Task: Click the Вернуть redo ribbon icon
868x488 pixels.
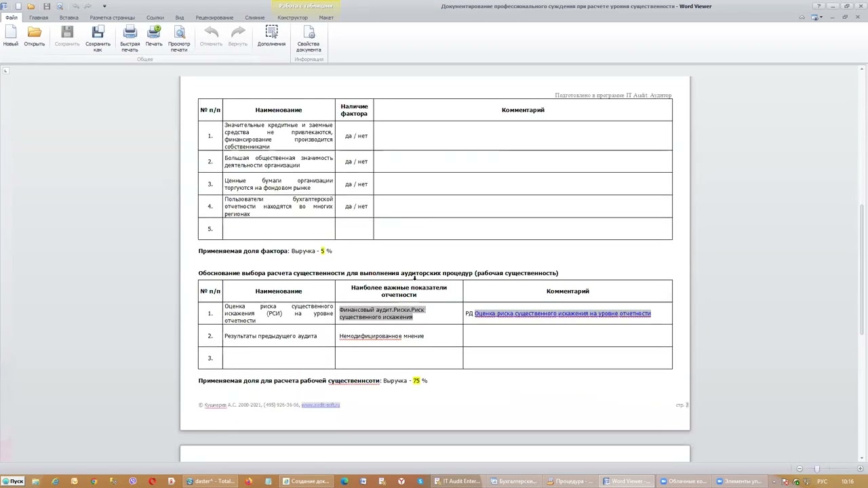Action: pos(238,37)
